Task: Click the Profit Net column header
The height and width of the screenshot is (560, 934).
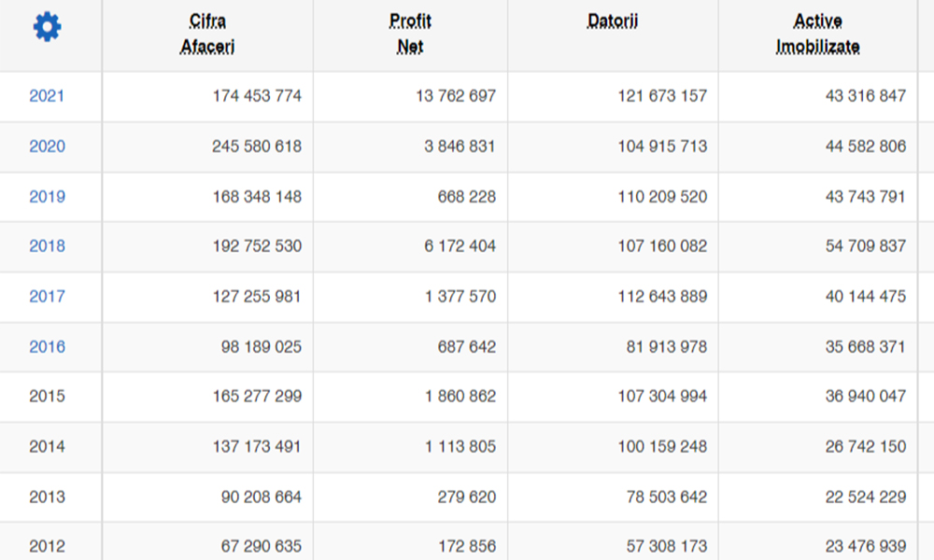Action: pos(410,34)
